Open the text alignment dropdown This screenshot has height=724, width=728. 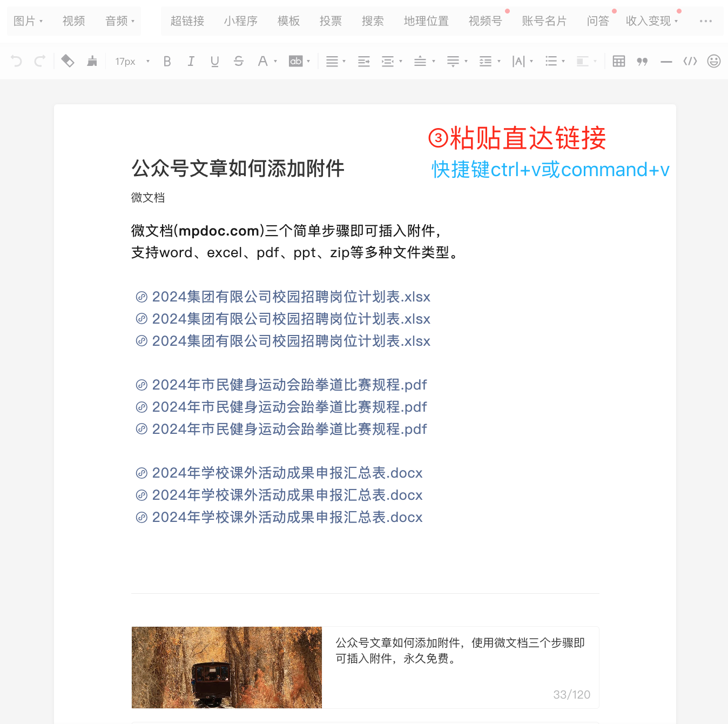click(335, 61)
